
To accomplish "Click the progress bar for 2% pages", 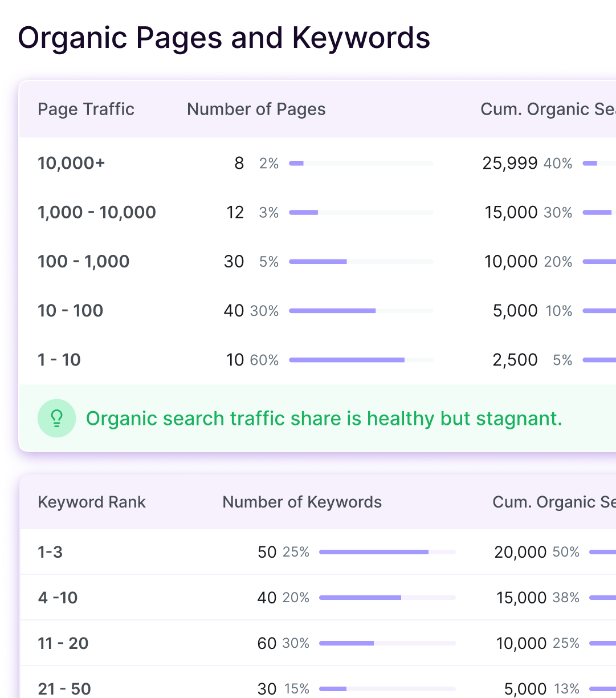I will click(x=361, y=164).
